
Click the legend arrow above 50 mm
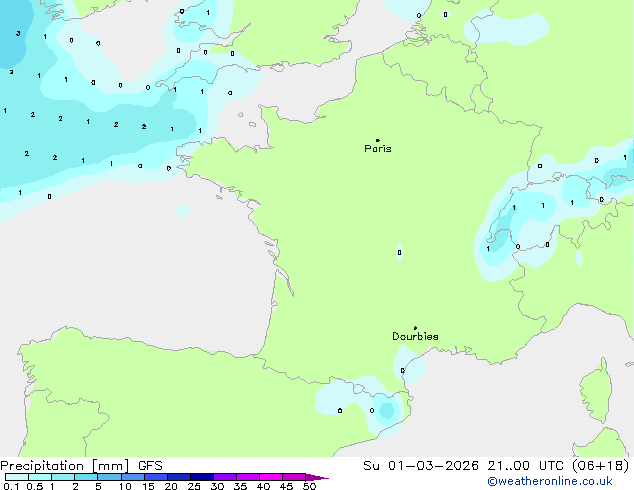pyautogui.click(x=317, y=477)
